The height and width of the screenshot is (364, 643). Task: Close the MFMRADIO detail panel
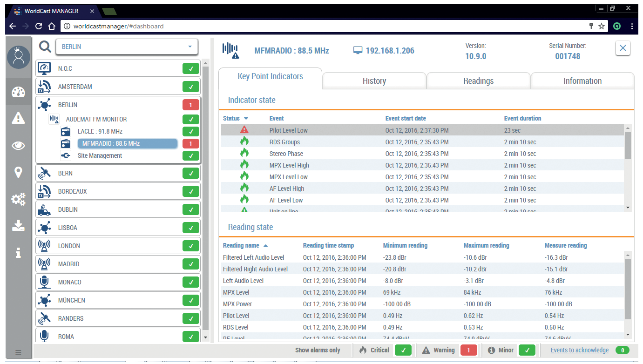coord(623,48)
